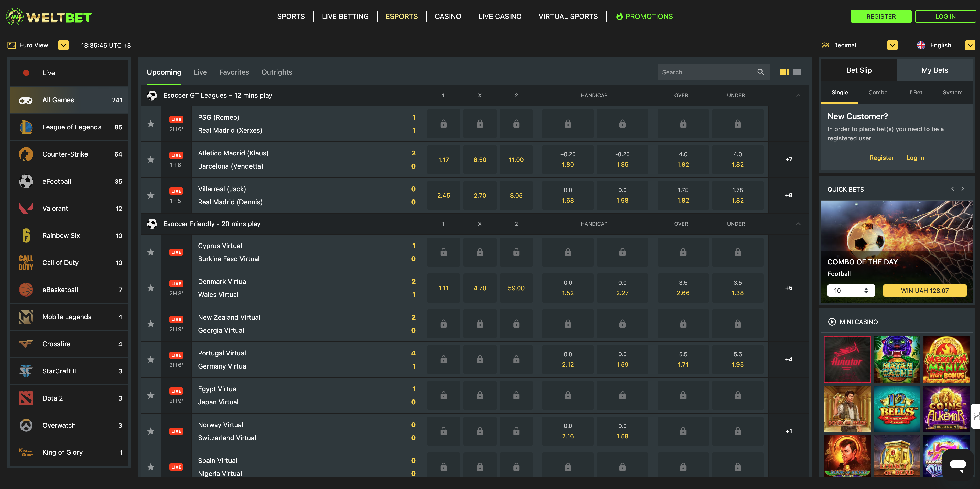Collapse Esoccer Friendly section
The image size is (980, 489).
click(x=798, y=224)
